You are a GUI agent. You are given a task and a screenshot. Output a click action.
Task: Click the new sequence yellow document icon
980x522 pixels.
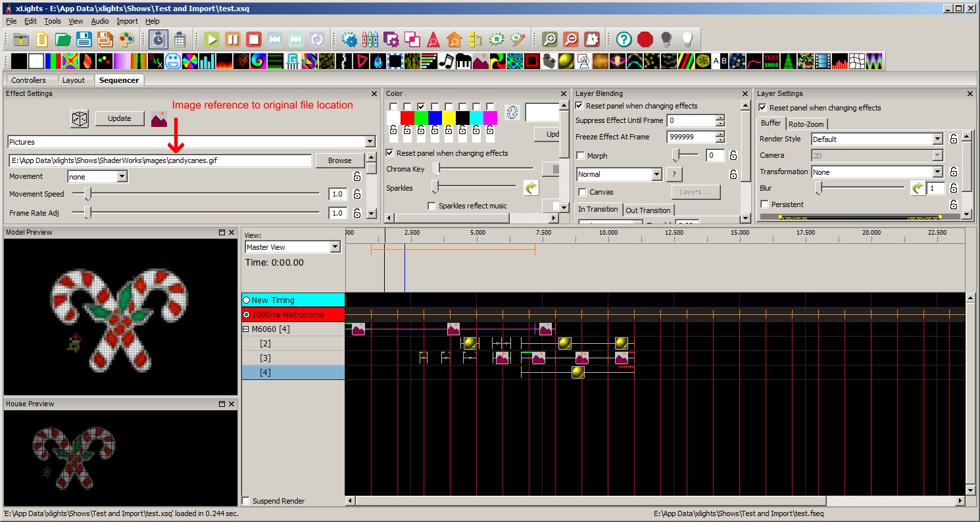(x=41, y=39)
